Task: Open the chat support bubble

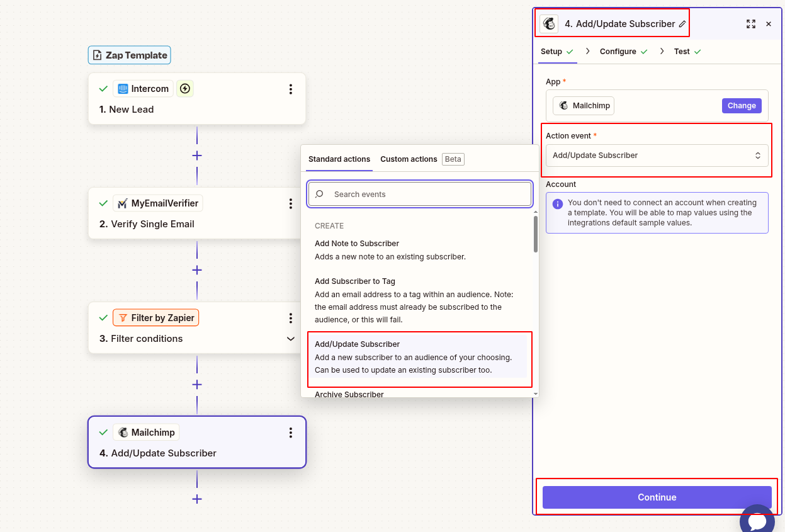Action: 757,520
